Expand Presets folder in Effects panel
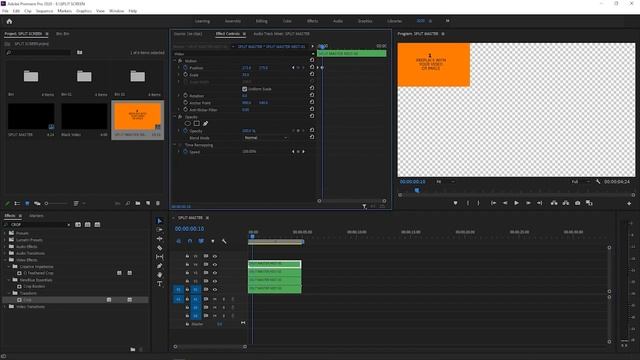The image size is (640, 360). point(5,233)
